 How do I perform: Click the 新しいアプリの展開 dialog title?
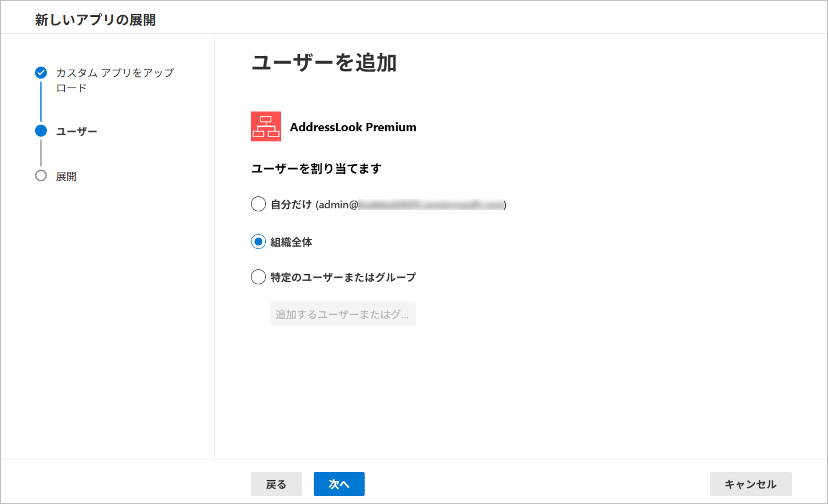pyautogui.click(x=96, y=20)
